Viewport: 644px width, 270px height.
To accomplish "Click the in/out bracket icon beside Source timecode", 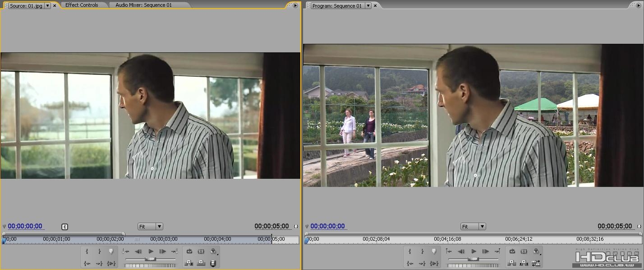I will (64, 227).
